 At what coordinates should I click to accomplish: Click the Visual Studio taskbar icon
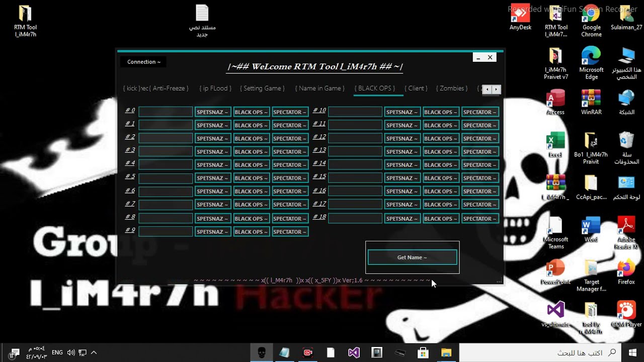pyautogui.click(x=354, y=352)
